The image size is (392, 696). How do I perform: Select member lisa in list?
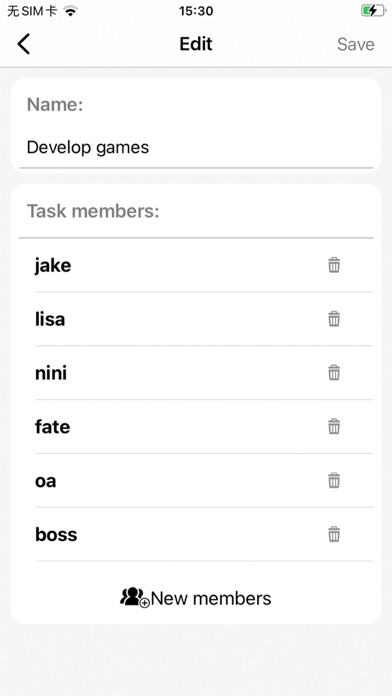[x=204, y=319]
